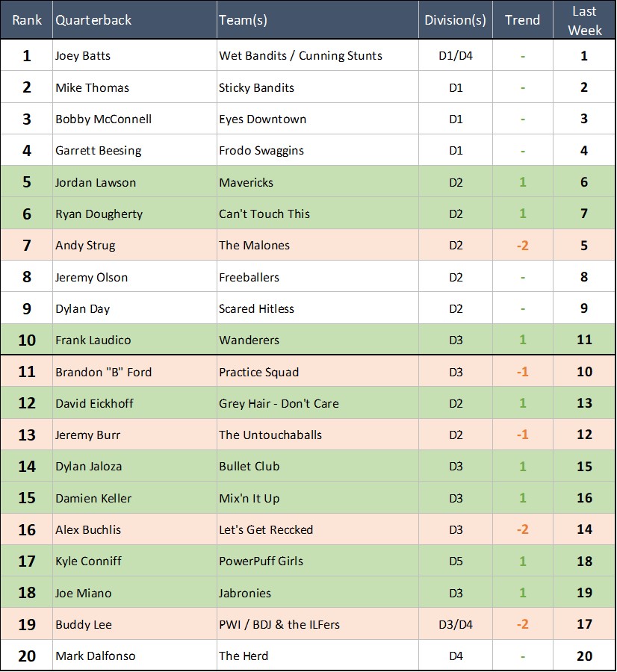
Task: Click the Practice Squad team cell
Action: [258, 372]
